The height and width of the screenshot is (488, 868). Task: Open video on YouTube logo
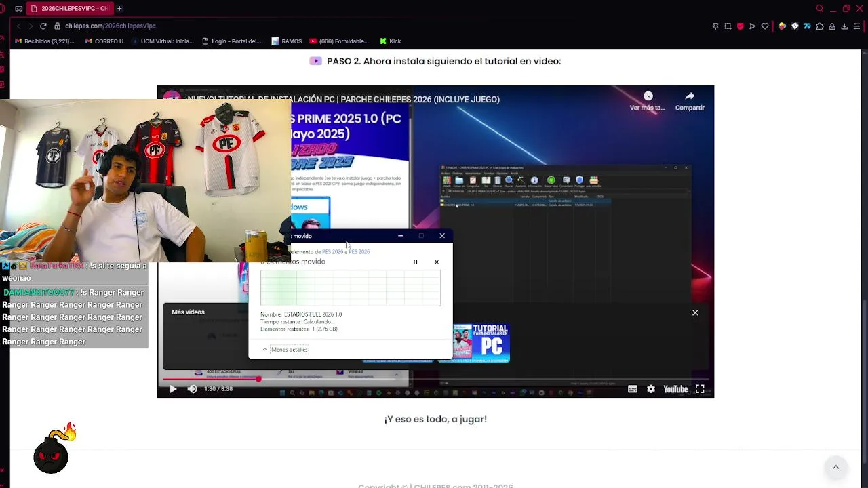click(x=675, y=389)
